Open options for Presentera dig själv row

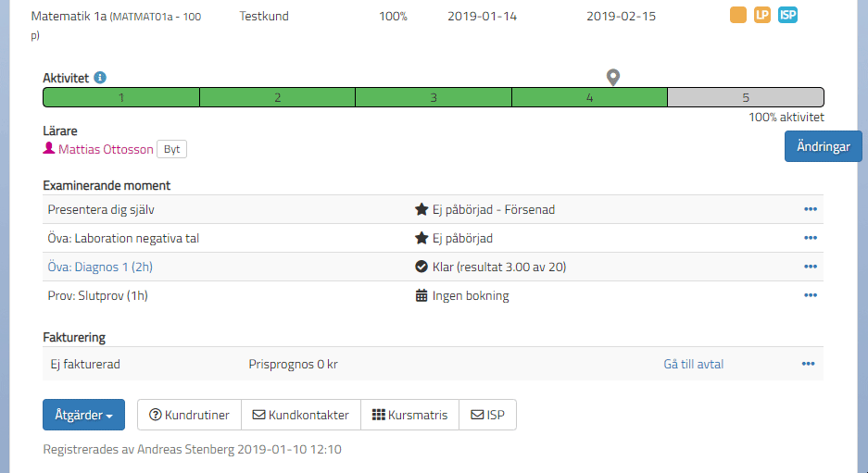(811, 209)
